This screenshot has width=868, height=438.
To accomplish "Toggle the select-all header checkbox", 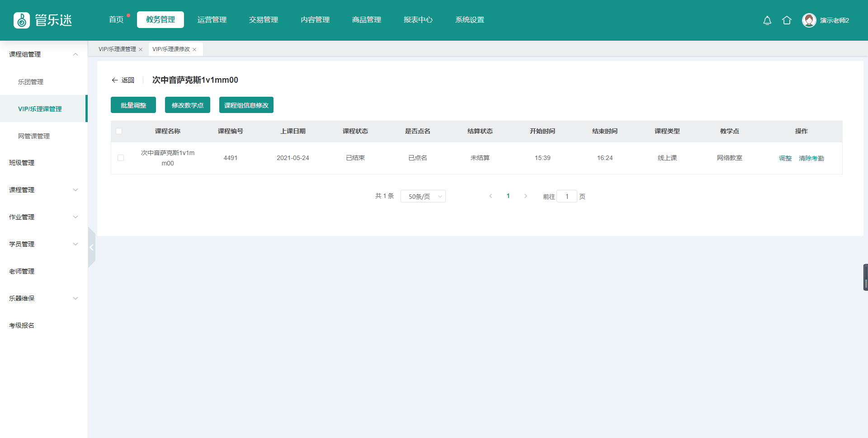I will click(x=119, y=131).
